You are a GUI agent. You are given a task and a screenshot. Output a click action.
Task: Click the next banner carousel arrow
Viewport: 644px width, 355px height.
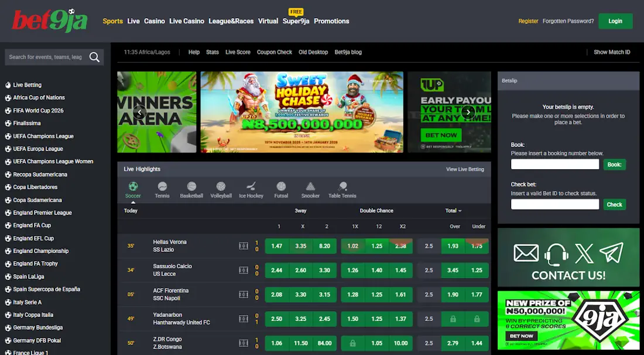tap(468, 111)
